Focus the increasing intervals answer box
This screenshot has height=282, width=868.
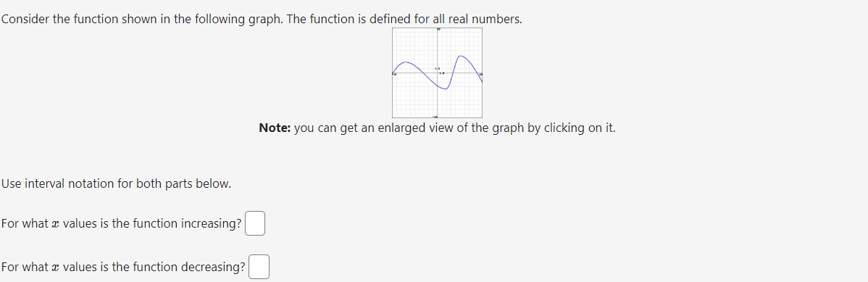[255, 223]
